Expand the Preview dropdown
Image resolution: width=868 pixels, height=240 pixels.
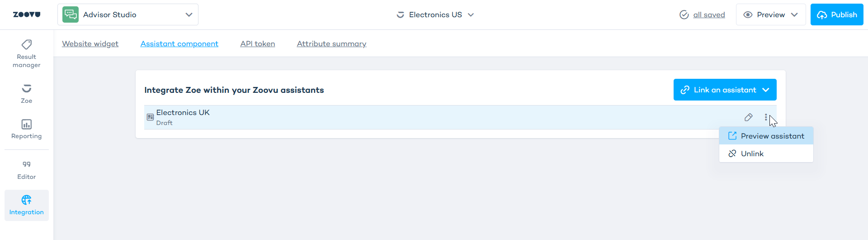771,14
